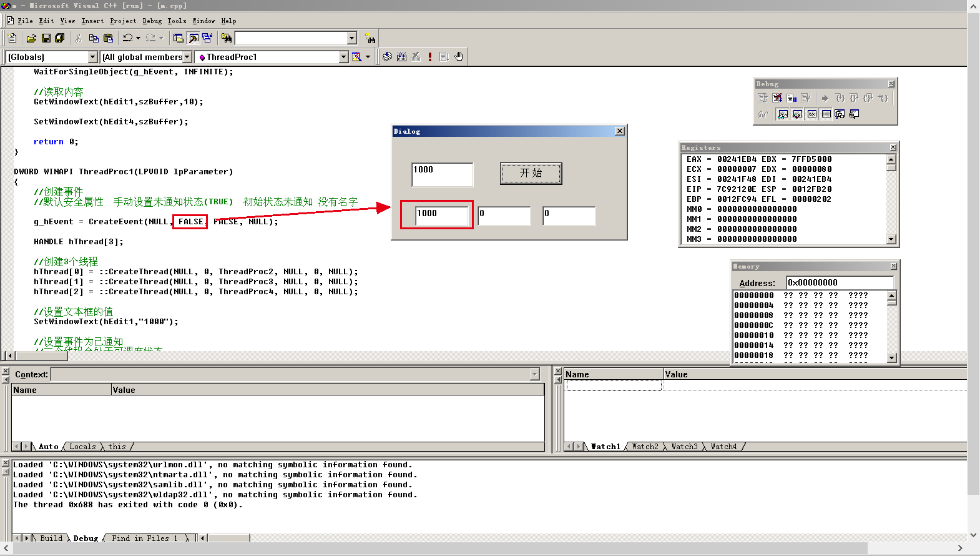Click the Go icon in build minibar
Image resolution: width=980 pixels, height=556 pixels.
pyautogui.click(x=444, y=57)
